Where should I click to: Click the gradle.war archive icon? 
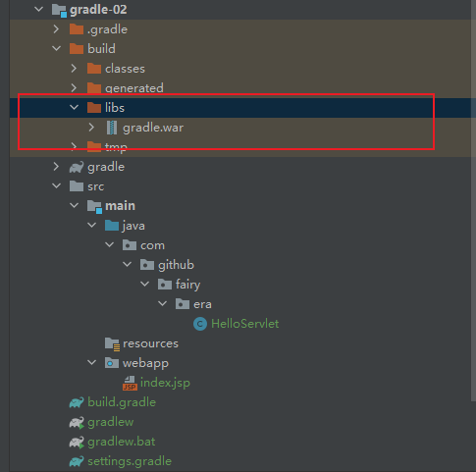112,128
